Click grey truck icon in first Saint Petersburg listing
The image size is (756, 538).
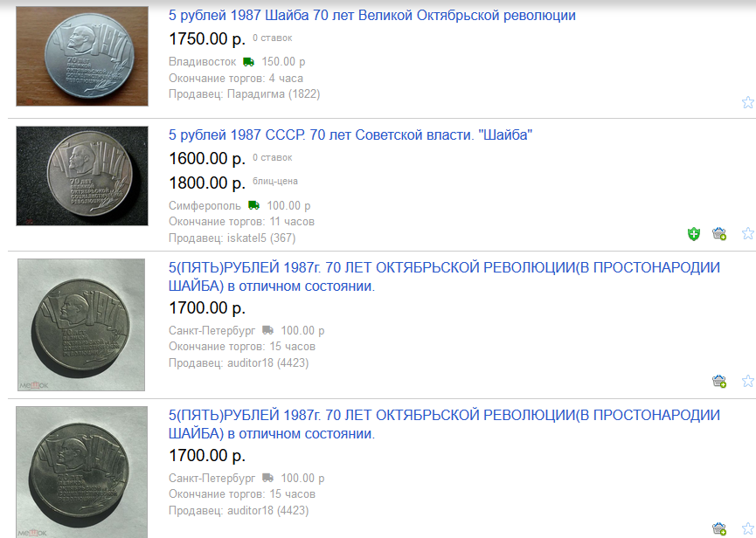tap(267, 330)
